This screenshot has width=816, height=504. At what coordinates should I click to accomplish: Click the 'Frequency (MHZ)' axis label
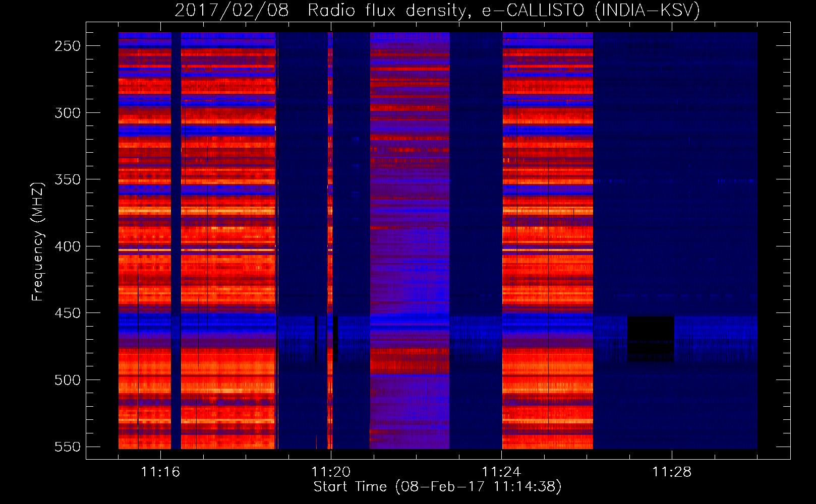click(38, 241)
